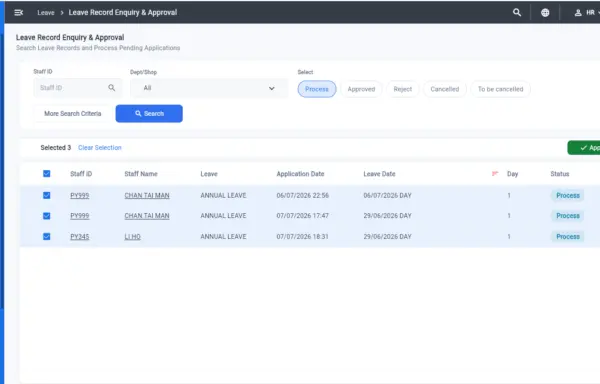
Task: Select the Process status filter
Action: [317, 89]
